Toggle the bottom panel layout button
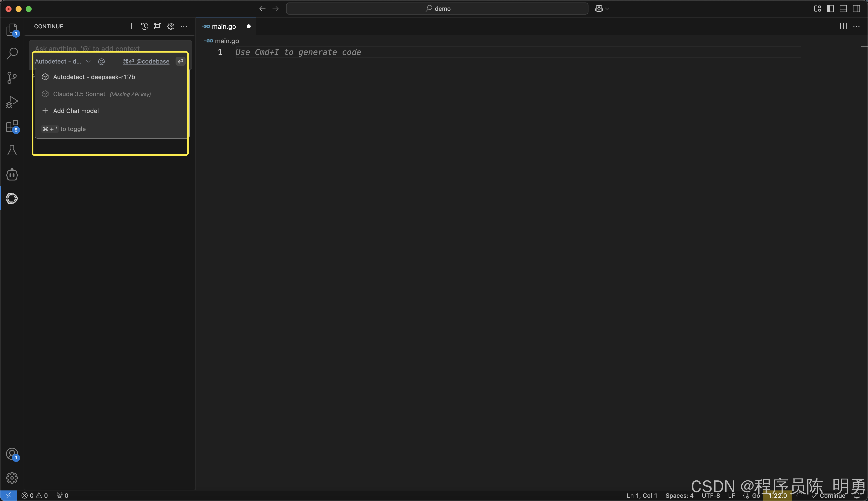The height and width of the screenshot is (501, 868). coord(843,9)
